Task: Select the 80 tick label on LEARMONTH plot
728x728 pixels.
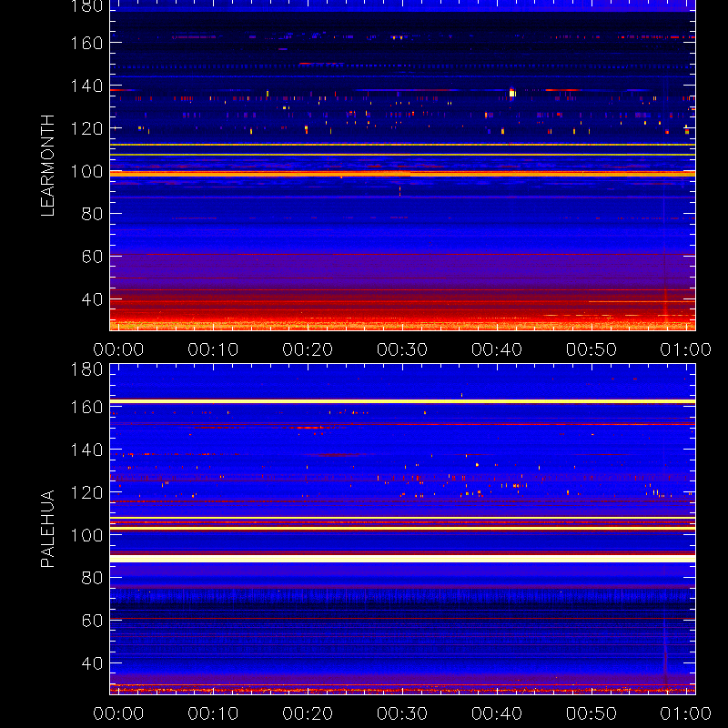Action: click(x=92, y=214)
